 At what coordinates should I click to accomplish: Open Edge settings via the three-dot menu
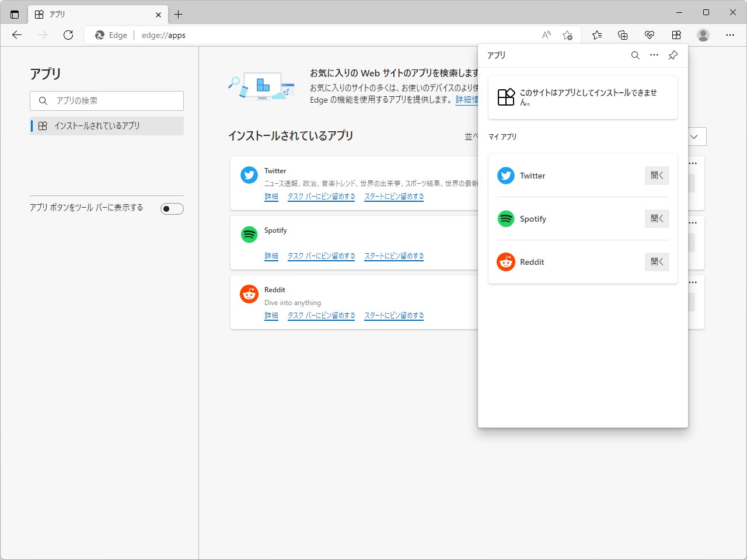pos(729,35)
